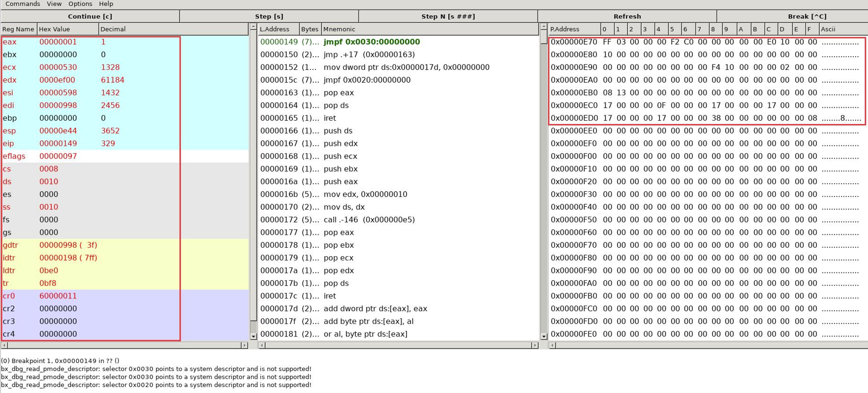The height and width of the screenshot is (393, 868).
Task: Open the Options menu
Action: coord(80,4)
